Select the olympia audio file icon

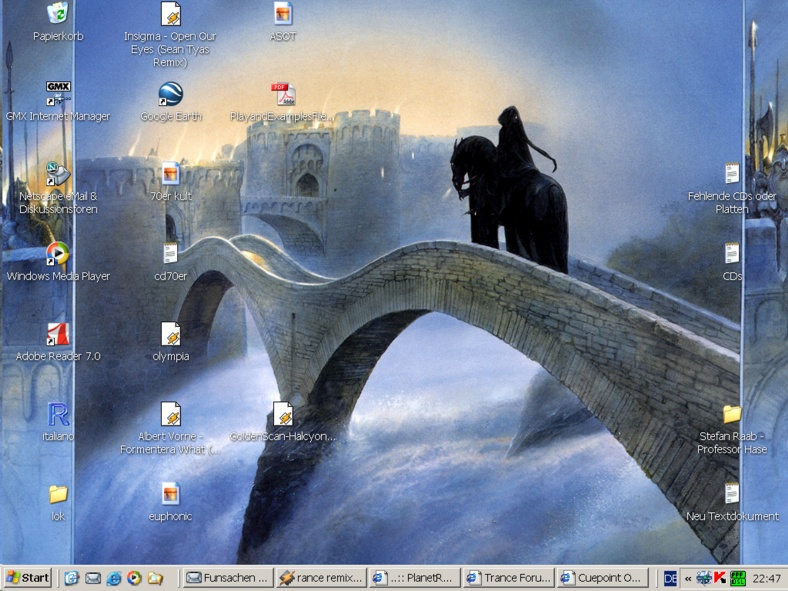[171, 335]
